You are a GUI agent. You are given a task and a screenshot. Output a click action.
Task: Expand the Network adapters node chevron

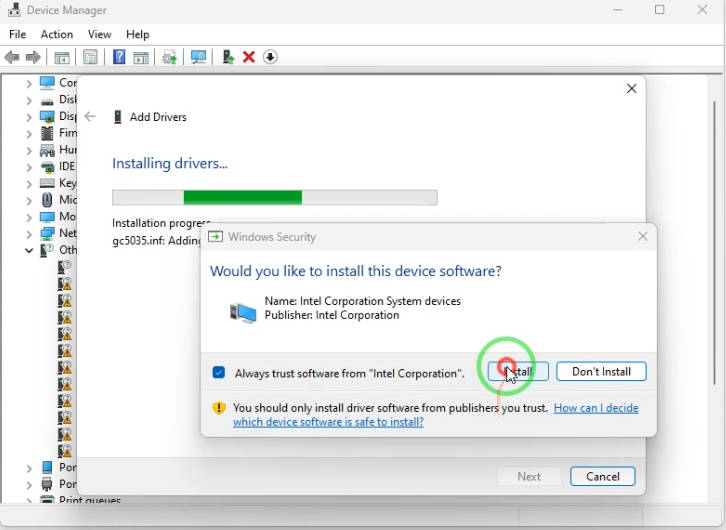pyautogui.click(x=29, y=234)
